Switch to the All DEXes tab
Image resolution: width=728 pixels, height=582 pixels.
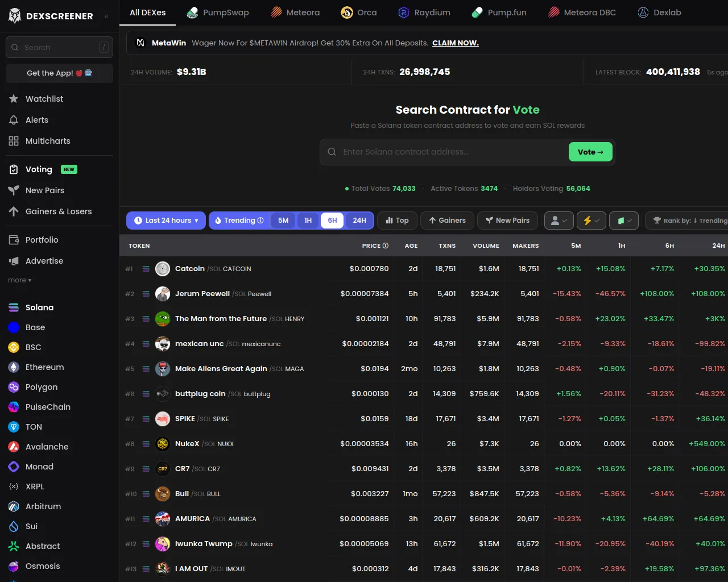[148, 13]
